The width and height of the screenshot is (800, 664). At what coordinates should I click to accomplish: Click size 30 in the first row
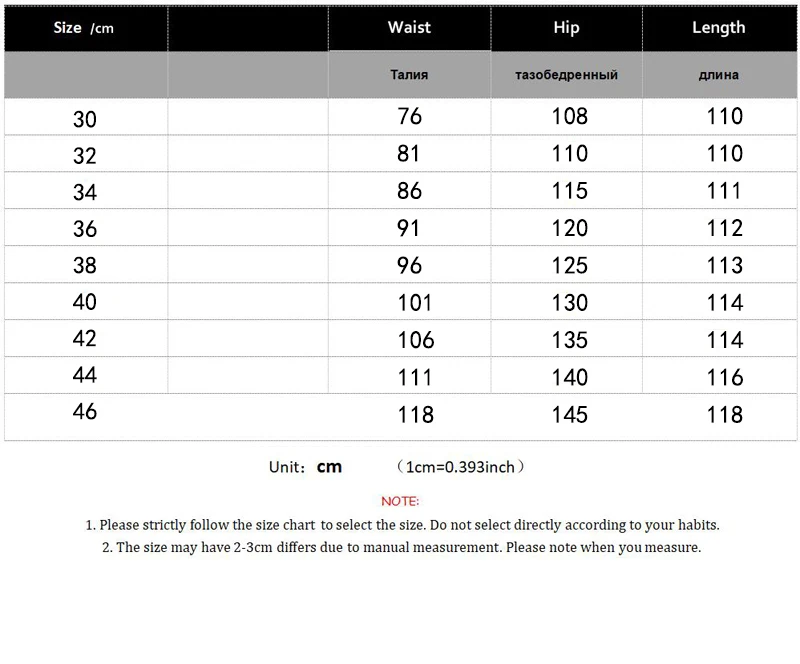click(x=85, y=119)
